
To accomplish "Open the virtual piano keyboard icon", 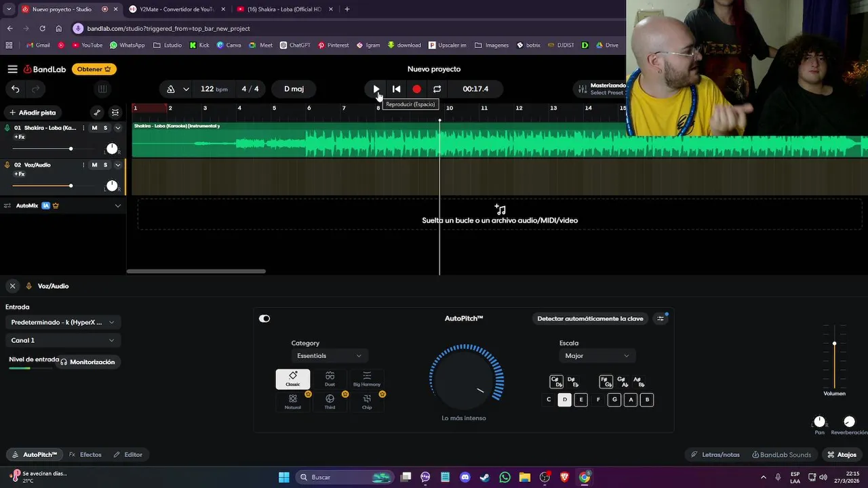I will point(102,89).
